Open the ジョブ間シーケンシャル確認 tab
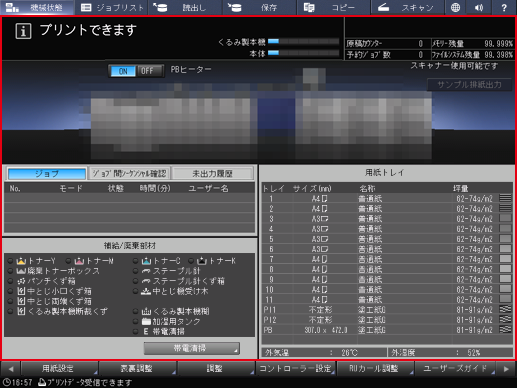This screenshot has width=517, height=388. [x=129, y=174]
